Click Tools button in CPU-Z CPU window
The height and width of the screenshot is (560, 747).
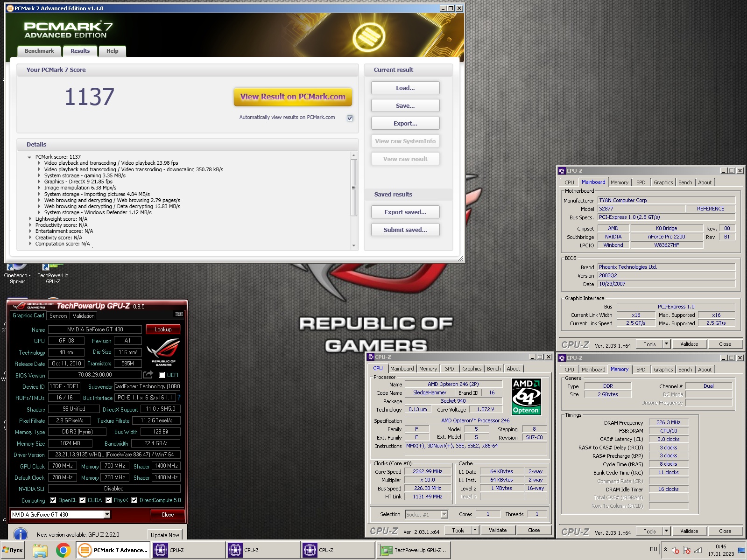click(458, 530)
